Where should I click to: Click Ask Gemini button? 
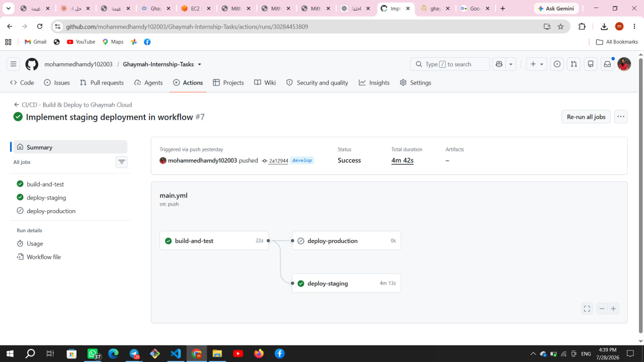[x=556, y=9]
